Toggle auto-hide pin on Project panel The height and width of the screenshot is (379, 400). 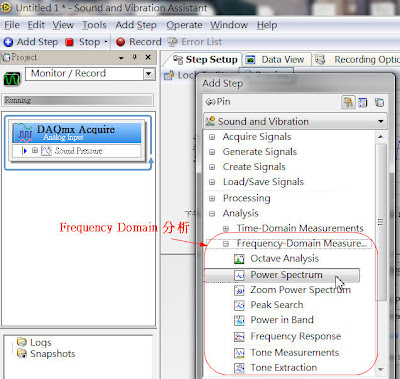pos(135,57)
